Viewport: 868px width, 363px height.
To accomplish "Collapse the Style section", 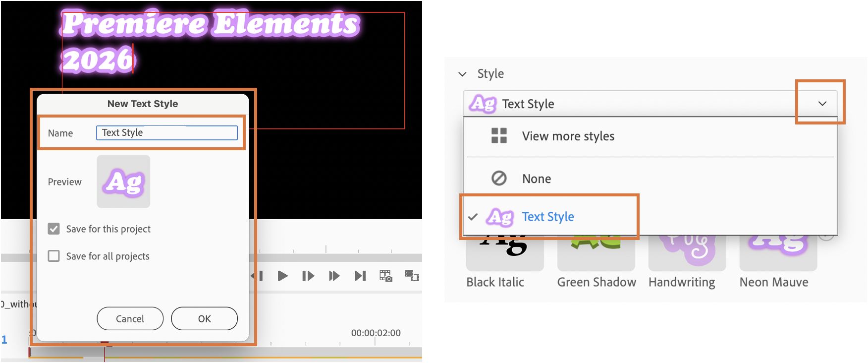I will point(463,74).
